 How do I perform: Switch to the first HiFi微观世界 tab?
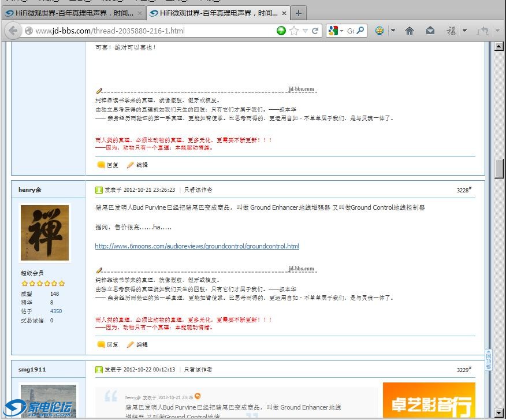(x=69, y=13)
